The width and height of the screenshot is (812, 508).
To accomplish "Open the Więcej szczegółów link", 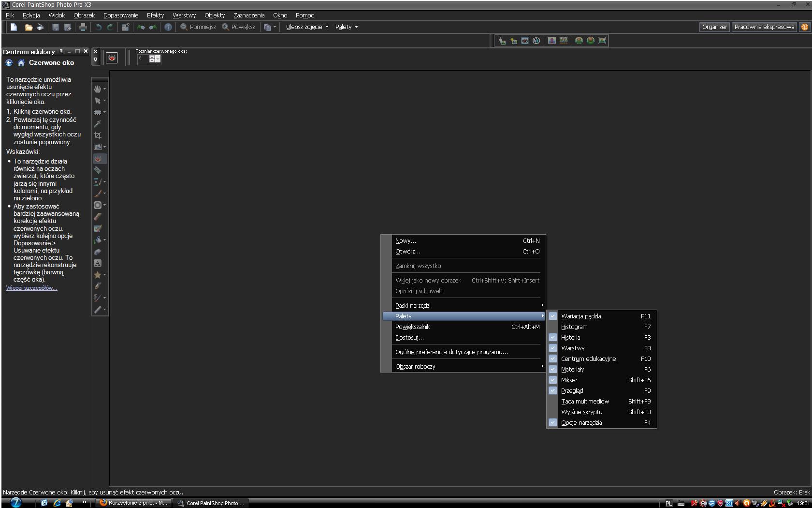I will coord(31,288).
